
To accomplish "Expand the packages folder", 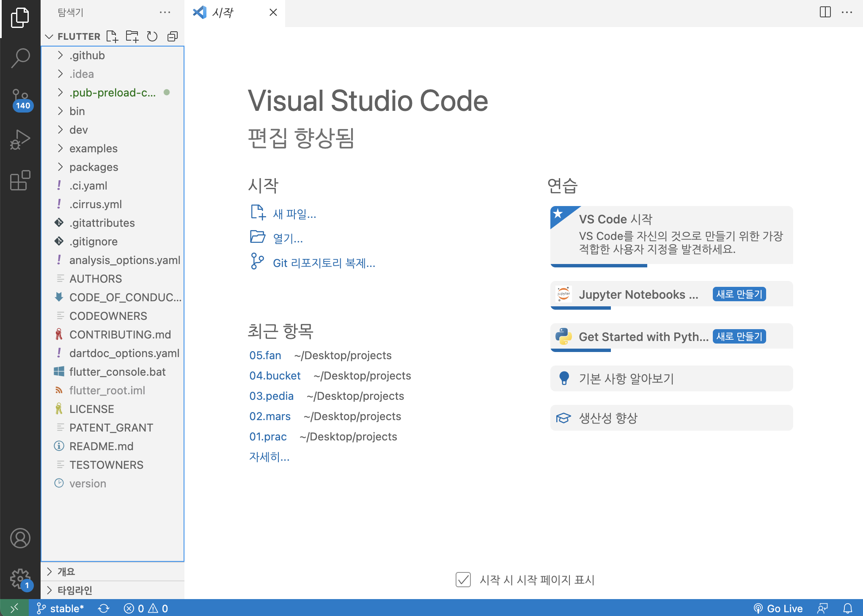I will coord(113,167).
